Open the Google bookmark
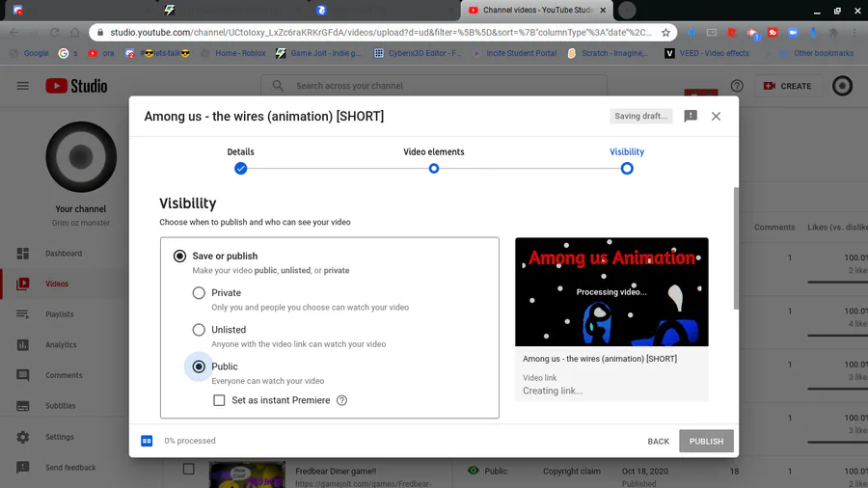Viewport: 868px width, 488px height. coord(30,53)
